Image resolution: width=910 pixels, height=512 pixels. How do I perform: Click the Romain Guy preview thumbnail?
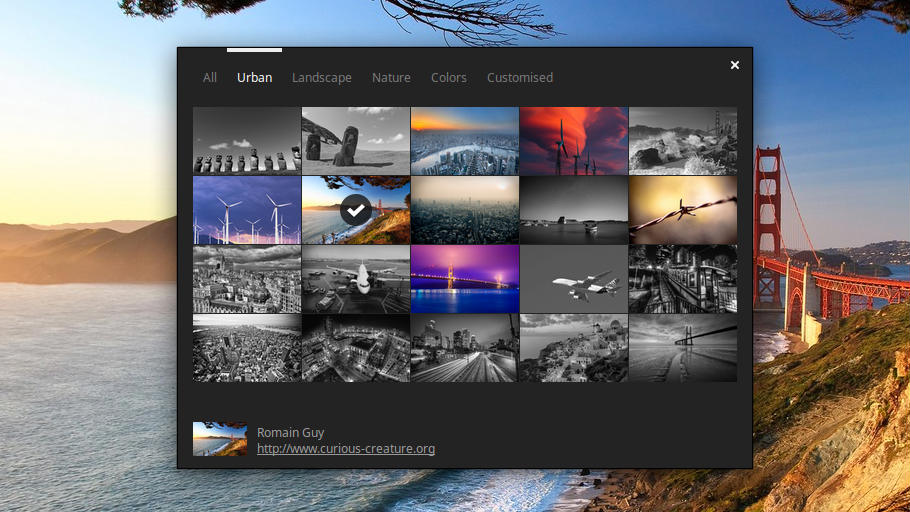220,439
